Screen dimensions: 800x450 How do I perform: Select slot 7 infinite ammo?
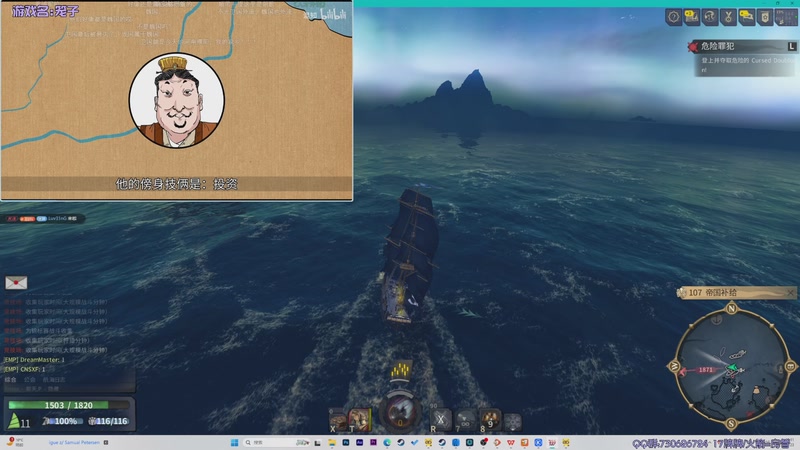465,420
